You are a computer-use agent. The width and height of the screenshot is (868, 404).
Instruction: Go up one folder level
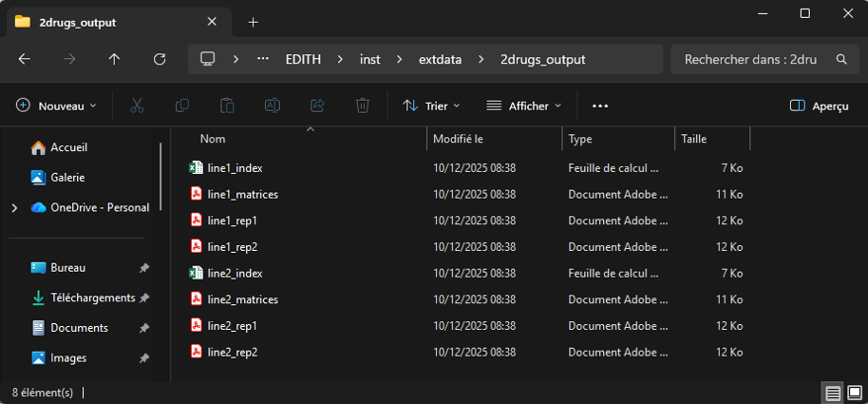(114, 59)
